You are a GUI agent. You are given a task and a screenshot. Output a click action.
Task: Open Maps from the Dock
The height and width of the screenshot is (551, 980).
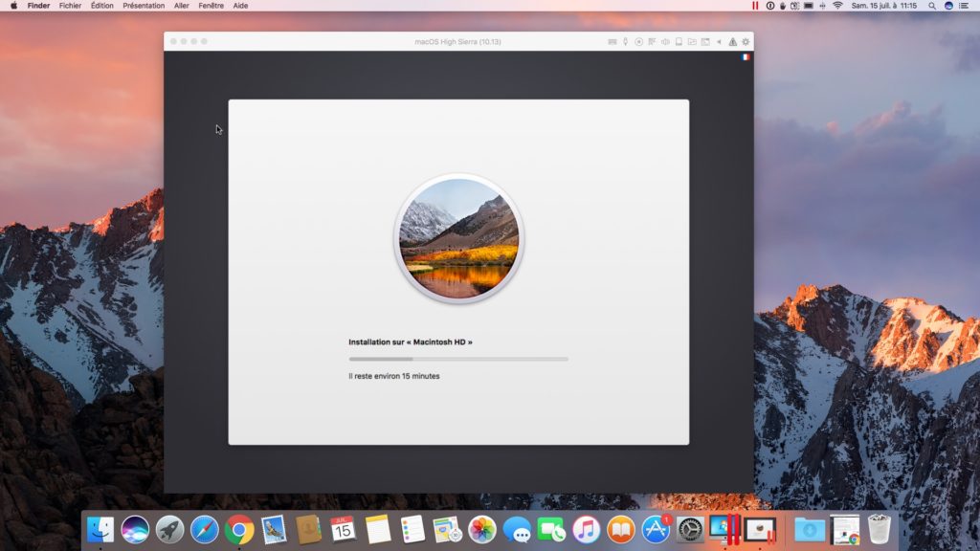coord(448,530)
